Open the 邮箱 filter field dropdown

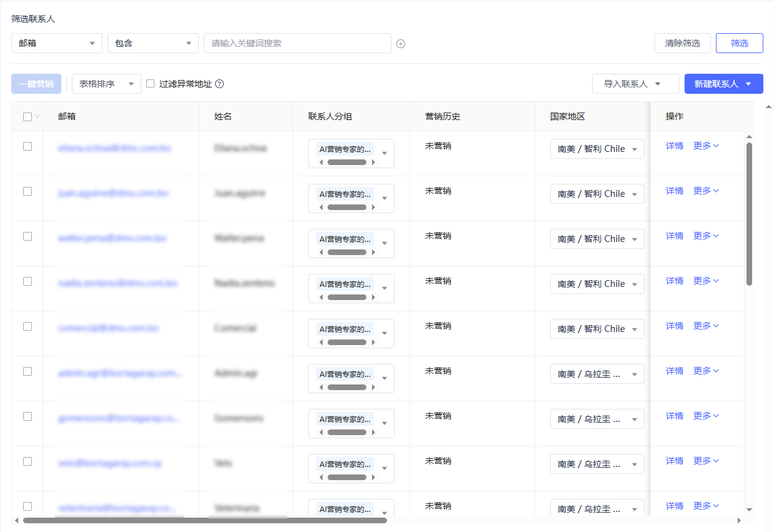pyautogui.click(x=57, y=43)
